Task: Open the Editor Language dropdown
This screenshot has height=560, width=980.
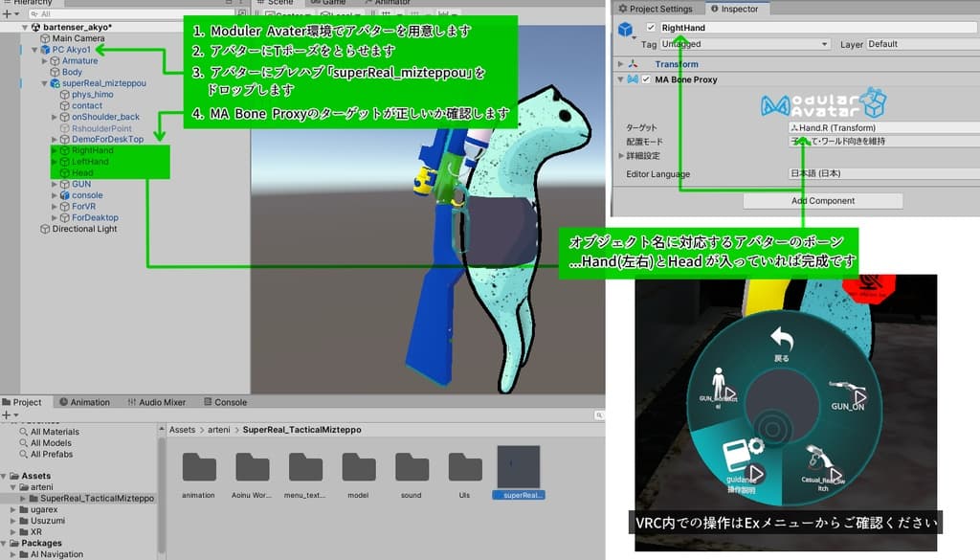Action: click(883, 174)
